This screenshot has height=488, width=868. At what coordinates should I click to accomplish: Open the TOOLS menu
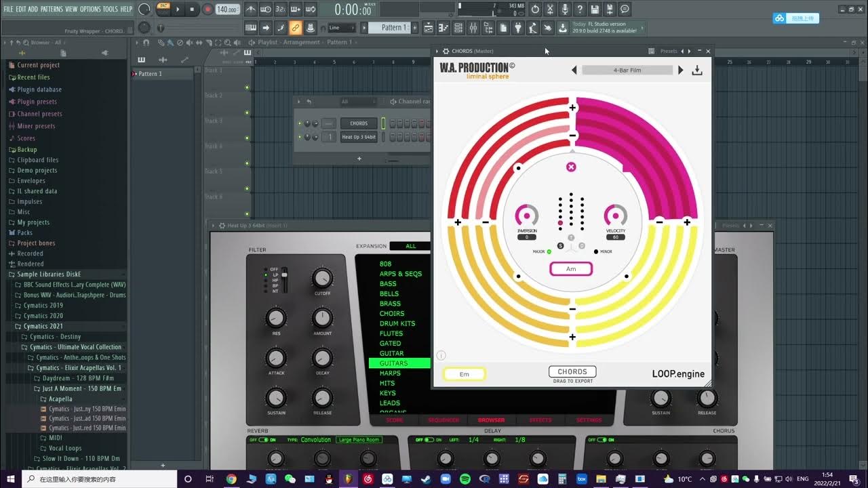110,9
